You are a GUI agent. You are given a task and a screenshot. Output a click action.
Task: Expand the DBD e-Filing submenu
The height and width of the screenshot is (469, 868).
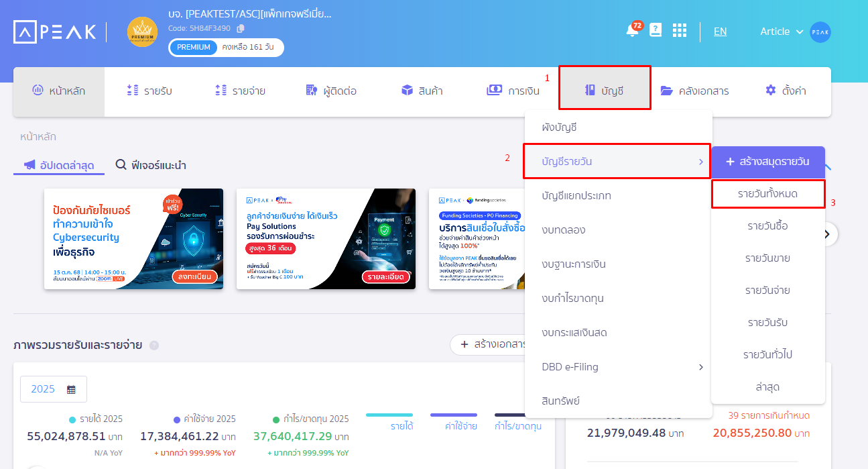tap(701, 367)
